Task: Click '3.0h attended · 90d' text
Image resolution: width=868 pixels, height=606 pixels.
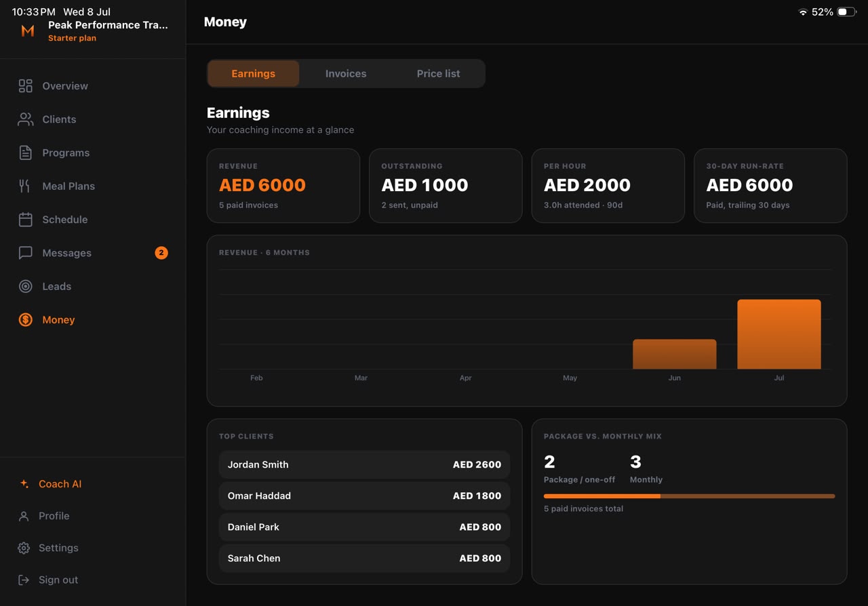Action: coord(583,205)
